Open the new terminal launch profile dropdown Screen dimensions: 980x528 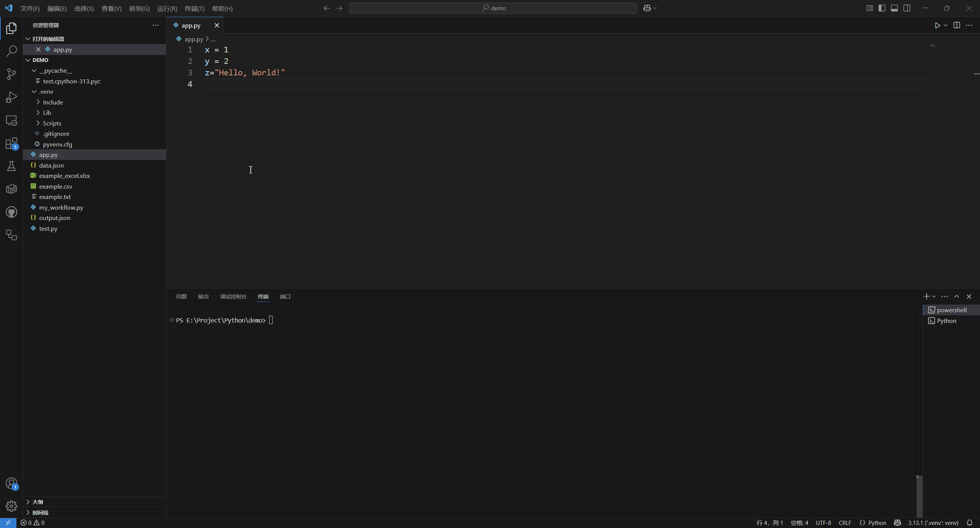[x=934, y=297]
